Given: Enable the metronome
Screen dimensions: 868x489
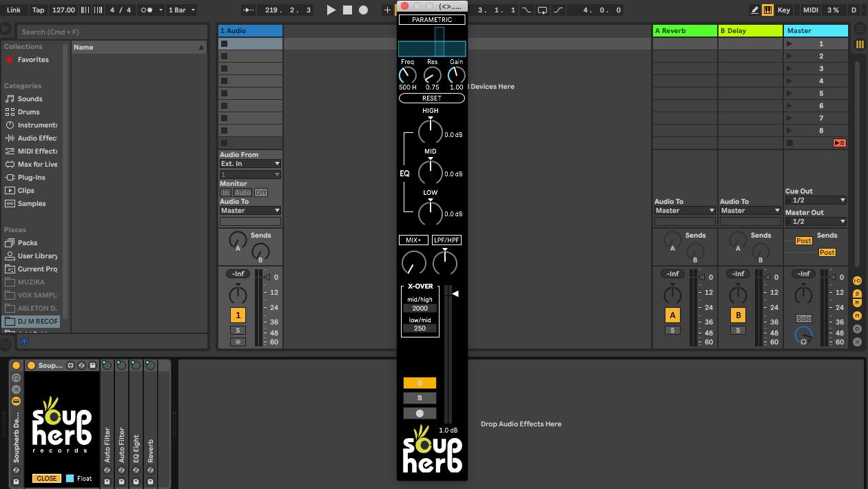Looking at the screenshot, I should coord(147,10).
